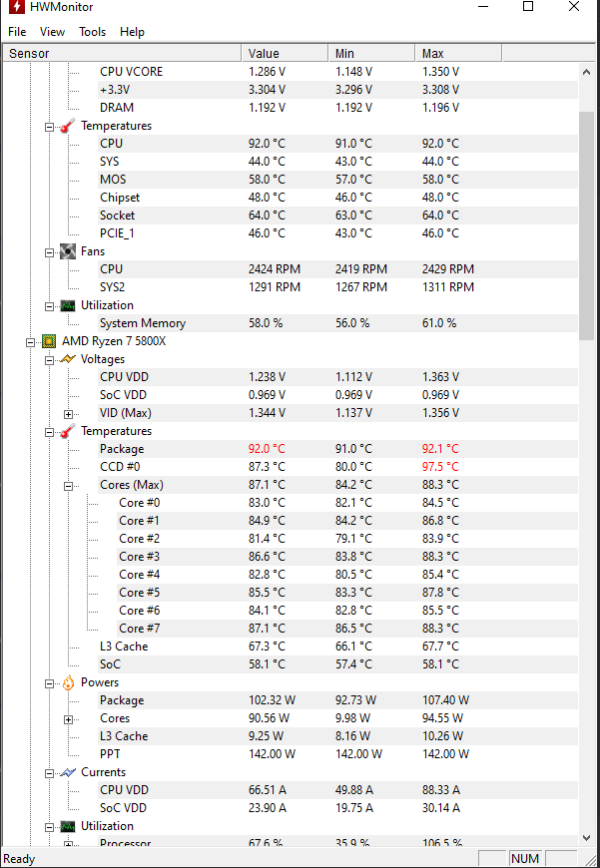Expand the VID (Max) voltage entry
Image resolution: width=600 pixels, height=868 pixels.
[x=68, y=414]
